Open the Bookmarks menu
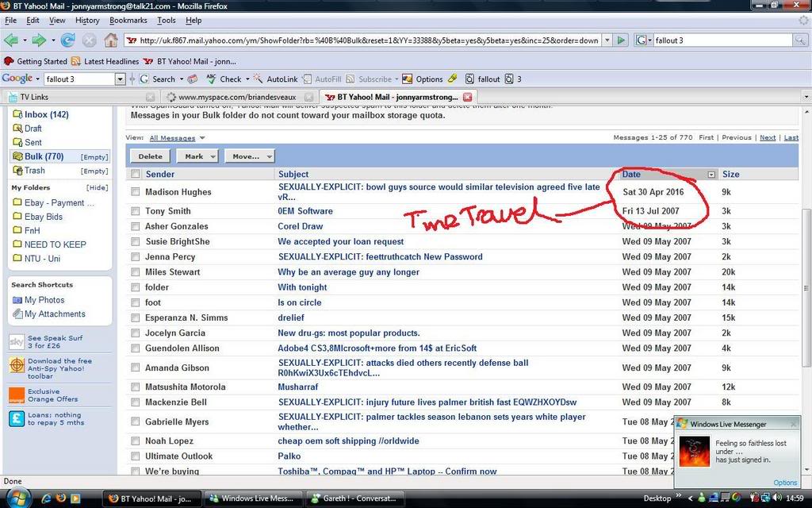The image size is (812, 508). pos(128,20)
